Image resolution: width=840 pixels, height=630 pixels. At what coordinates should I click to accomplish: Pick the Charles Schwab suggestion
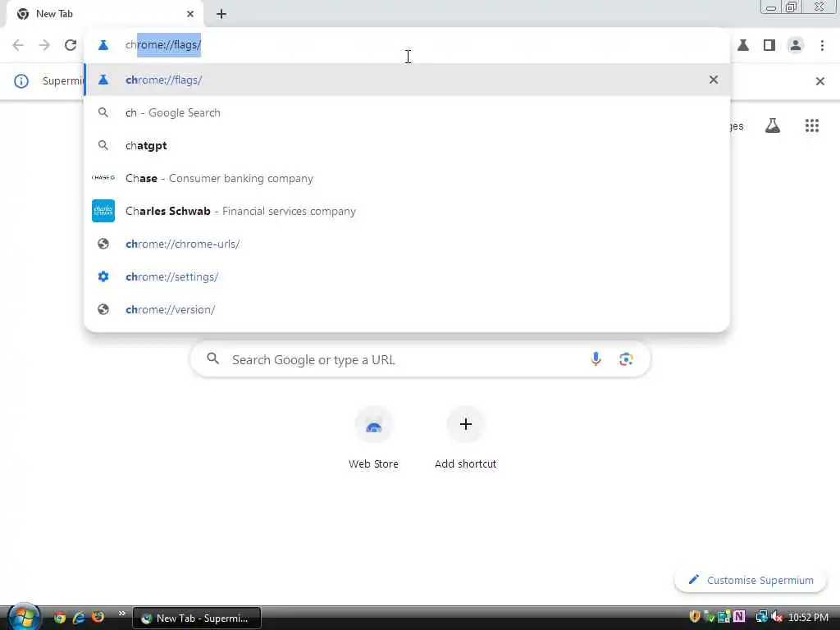(407, 211)
